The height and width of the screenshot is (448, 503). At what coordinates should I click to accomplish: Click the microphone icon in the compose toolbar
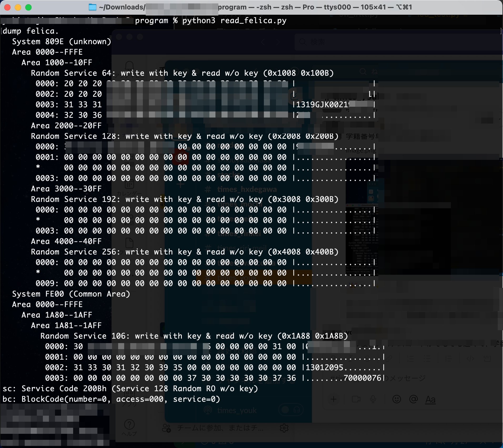373,399
